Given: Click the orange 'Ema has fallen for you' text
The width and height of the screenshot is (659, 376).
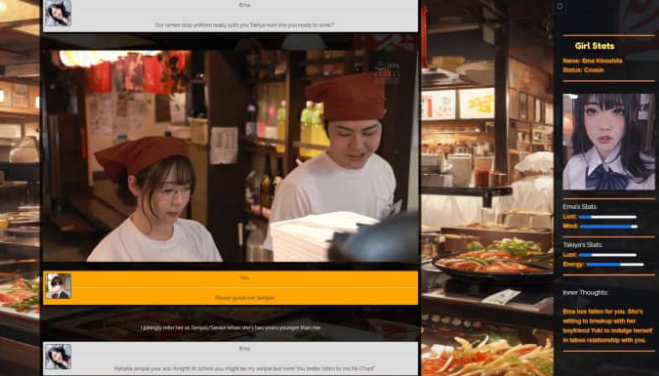Looking at the screenshot, I should point(608,326).
